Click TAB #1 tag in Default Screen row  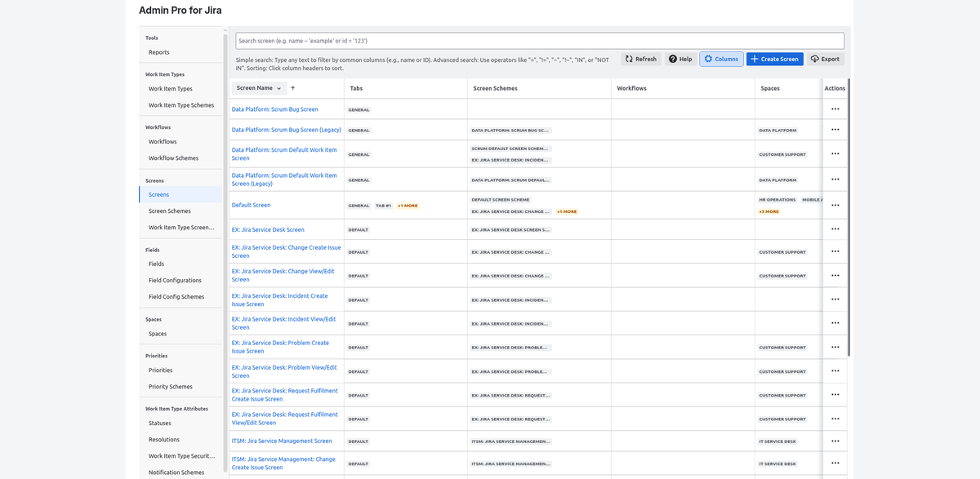click(x=384, y=206)
